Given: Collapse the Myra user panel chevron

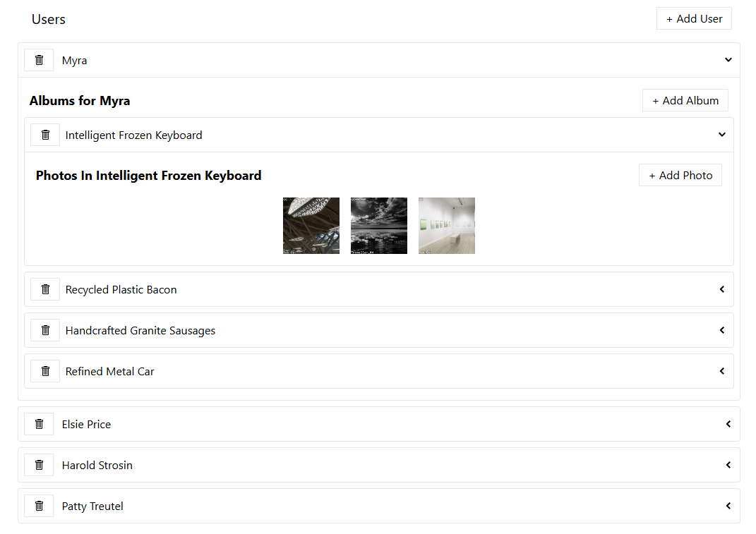Looking at the screenshot, I should point(728,60).
